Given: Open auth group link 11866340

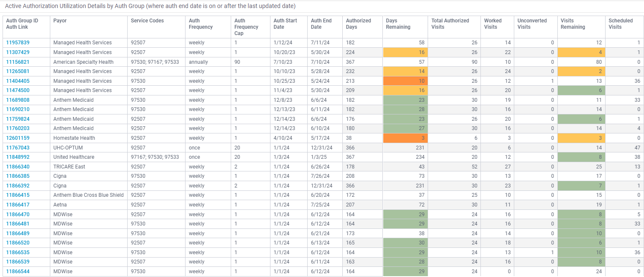Looking at the screenshot, I should tap(18, 167).
